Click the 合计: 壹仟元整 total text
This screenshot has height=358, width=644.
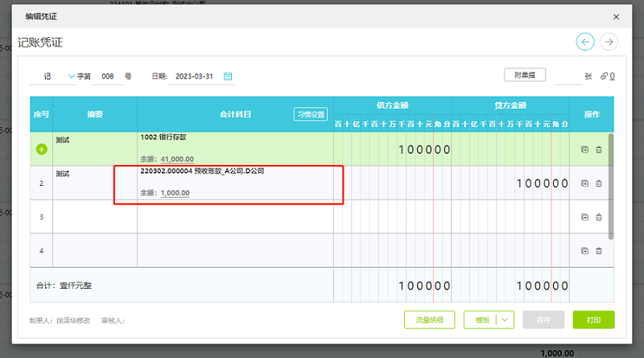(x=64, y=286)
